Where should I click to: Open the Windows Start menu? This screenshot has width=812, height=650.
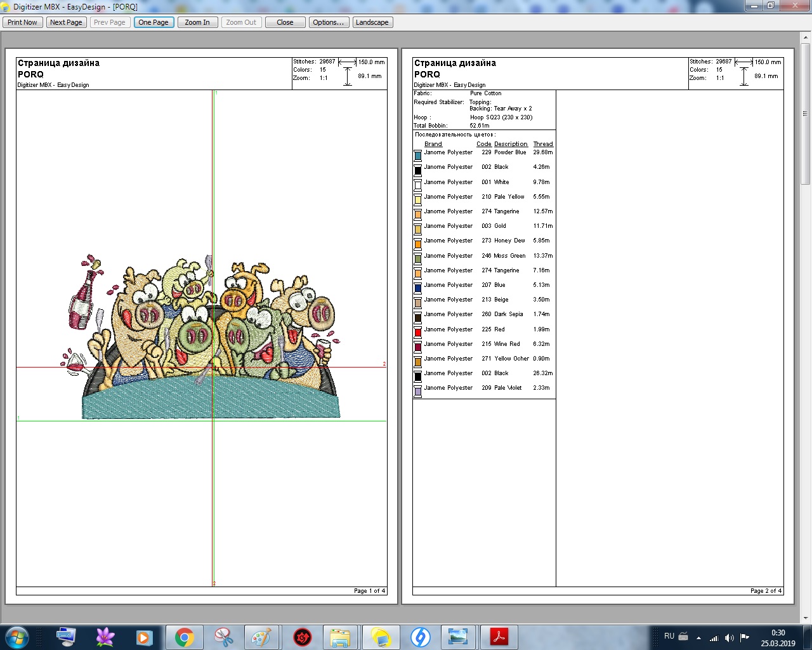tap(17, 637)
